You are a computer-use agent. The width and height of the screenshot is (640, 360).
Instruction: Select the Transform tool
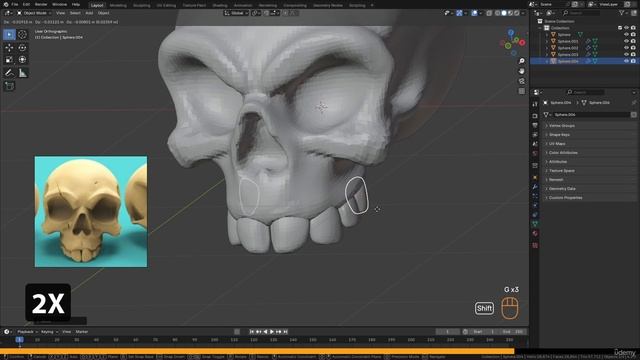22,60
